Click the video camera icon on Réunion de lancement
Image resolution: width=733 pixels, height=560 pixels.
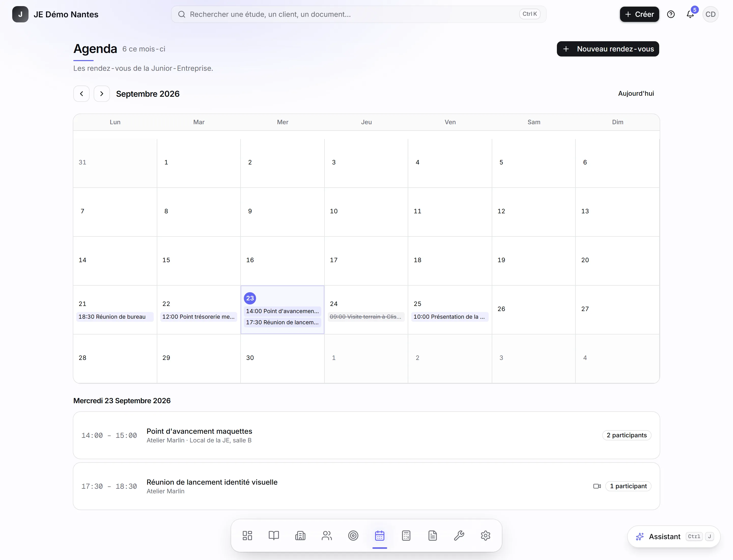tap(597, 486)
